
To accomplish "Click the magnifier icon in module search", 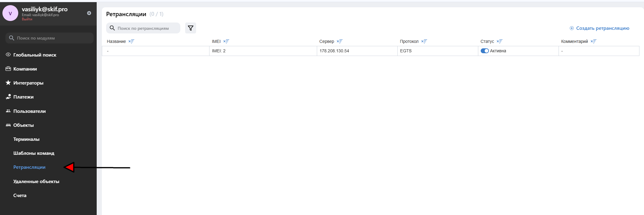I will pyautogui.click(x=12, y=38).
